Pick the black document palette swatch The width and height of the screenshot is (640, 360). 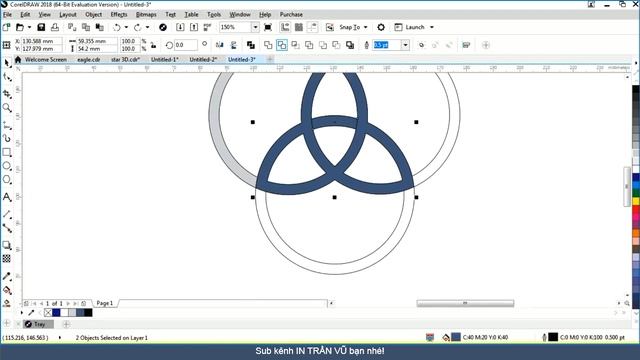click(88, 313)
